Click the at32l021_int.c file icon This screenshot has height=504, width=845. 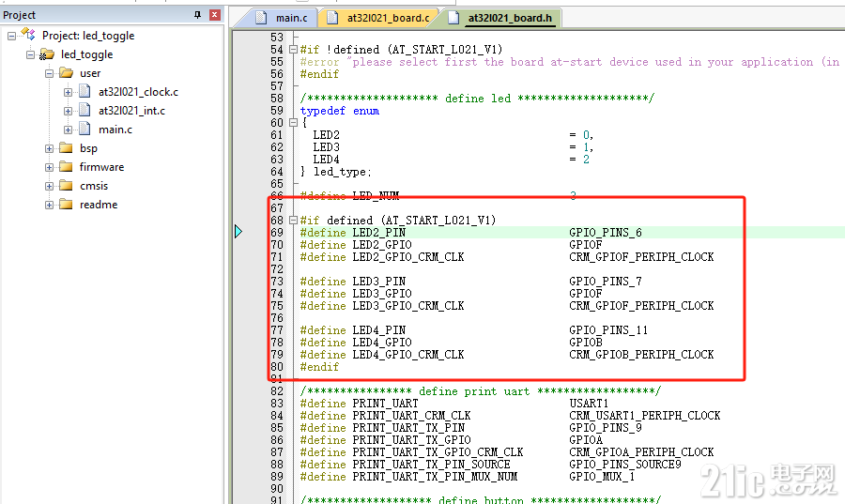point(84,111)
